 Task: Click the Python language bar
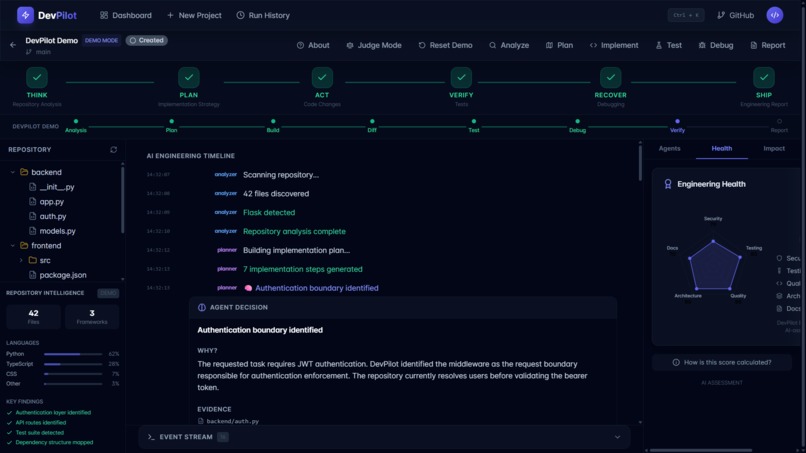(73, 354)
